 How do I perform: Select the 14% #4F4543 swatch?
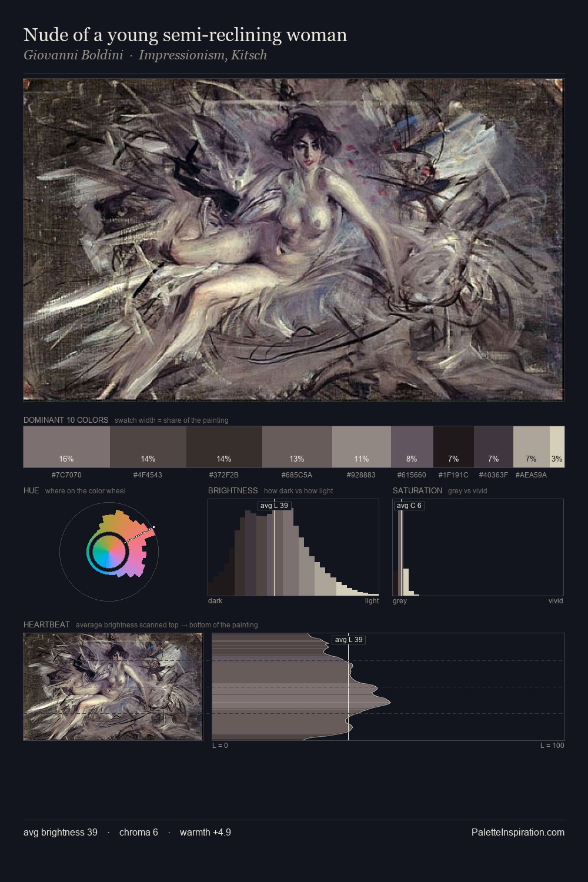(x=148, y=447)
